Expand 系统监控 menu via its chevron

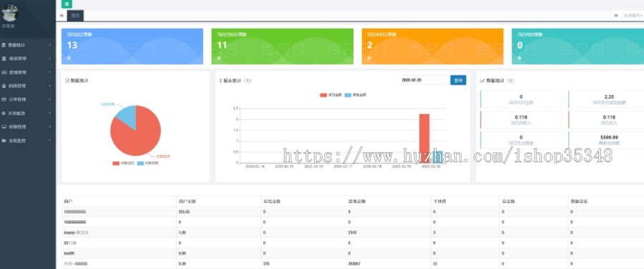pos(49,140)
